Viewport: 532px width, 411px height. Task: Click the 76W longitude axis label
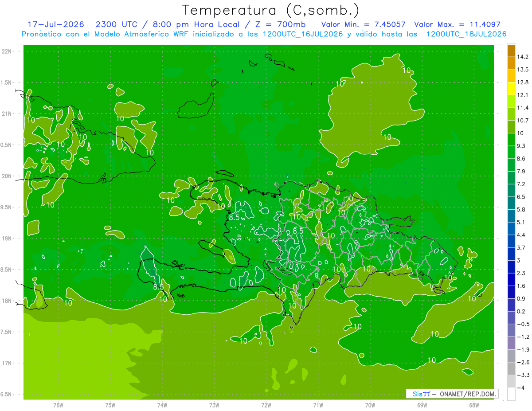[58, 405]
